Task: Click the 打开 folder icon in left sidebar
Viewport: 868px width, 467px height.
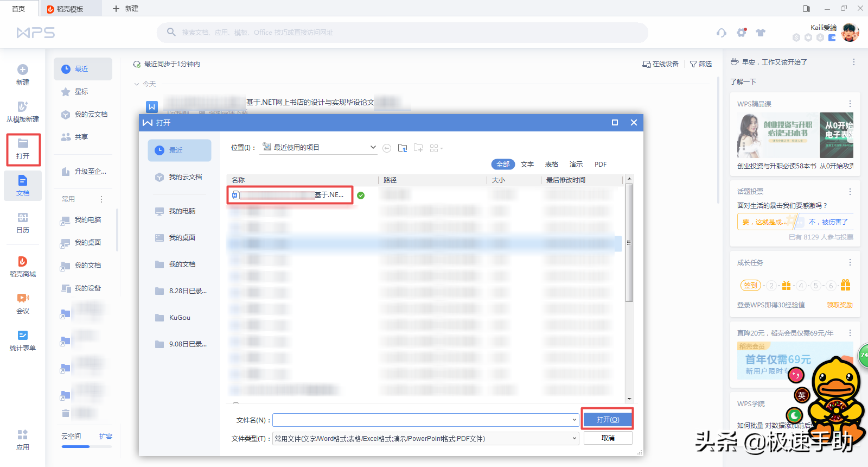Action: (23, 143)
